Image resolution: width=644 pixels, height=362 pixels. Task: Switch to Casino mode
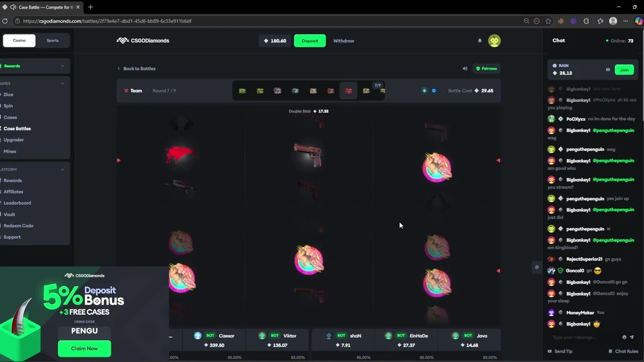tap(19, 40)
